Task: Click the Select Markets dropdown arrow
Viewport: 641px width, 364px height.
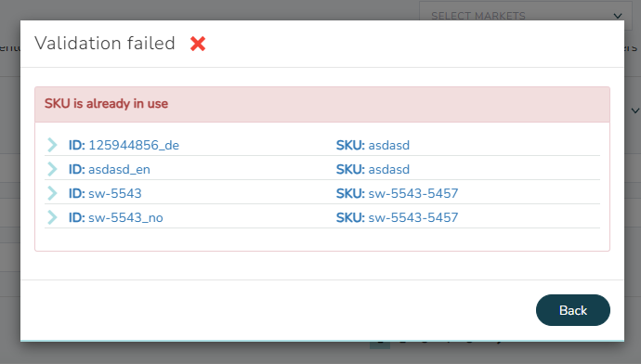Action: pyautogui.click(x=618, y=16)
